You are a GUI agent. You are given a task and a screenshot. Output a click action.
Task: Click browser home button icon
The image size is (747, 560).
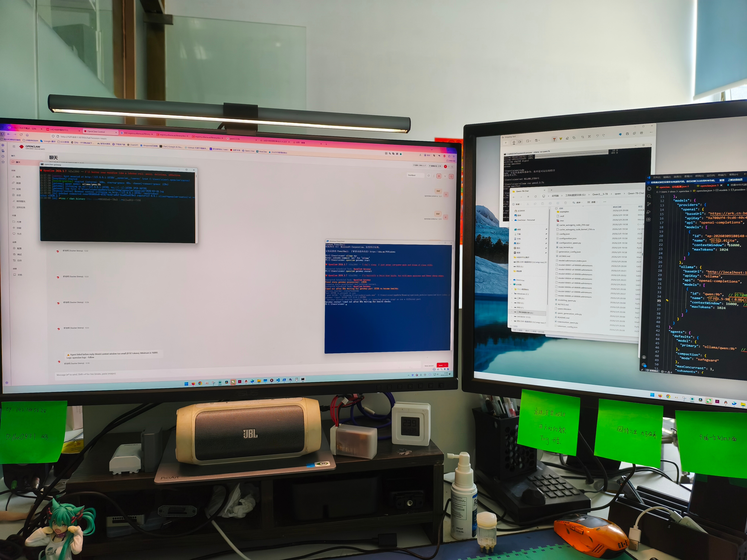pyautogui.click(x=27, y=135)
